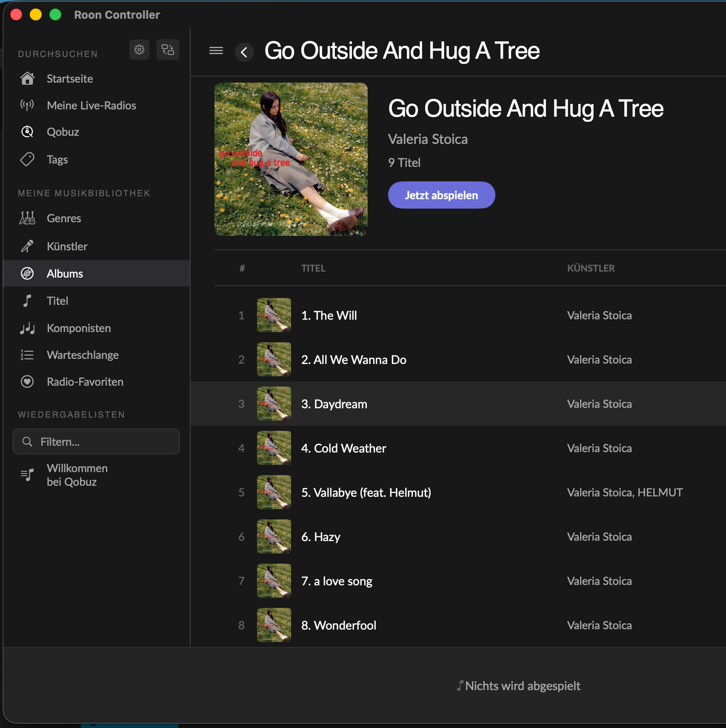The image size is (726, 728).
Task: Click the Valeria Stoica, HELMUT artist entry
Action: click(x=625, y=492)
